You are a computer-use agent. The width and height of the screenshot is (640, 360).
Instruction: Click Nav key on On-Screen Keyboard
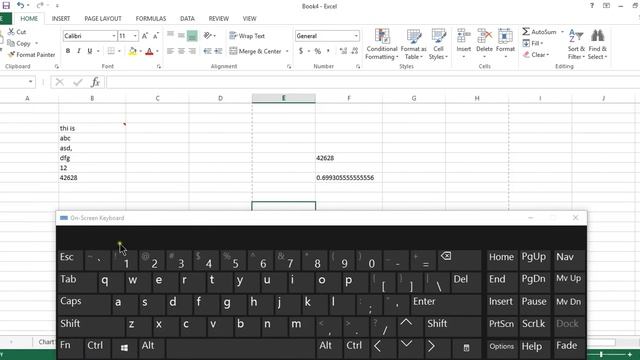(x=568, y=259)
